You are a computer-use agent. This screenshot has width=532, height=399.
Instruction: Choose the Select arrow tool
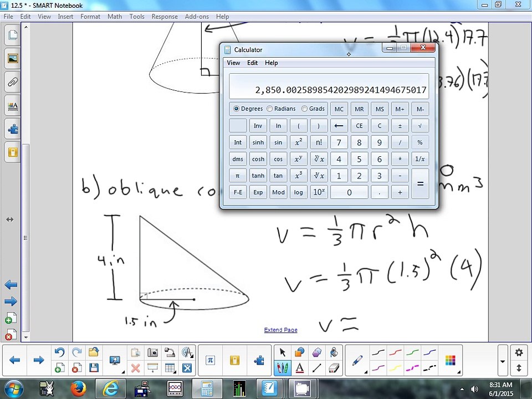[x=282, y=352]
